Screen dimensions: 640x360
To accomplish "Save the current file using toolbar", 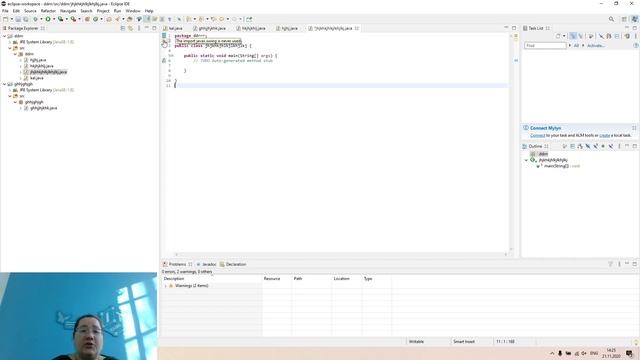I will (x=18, y=19).
